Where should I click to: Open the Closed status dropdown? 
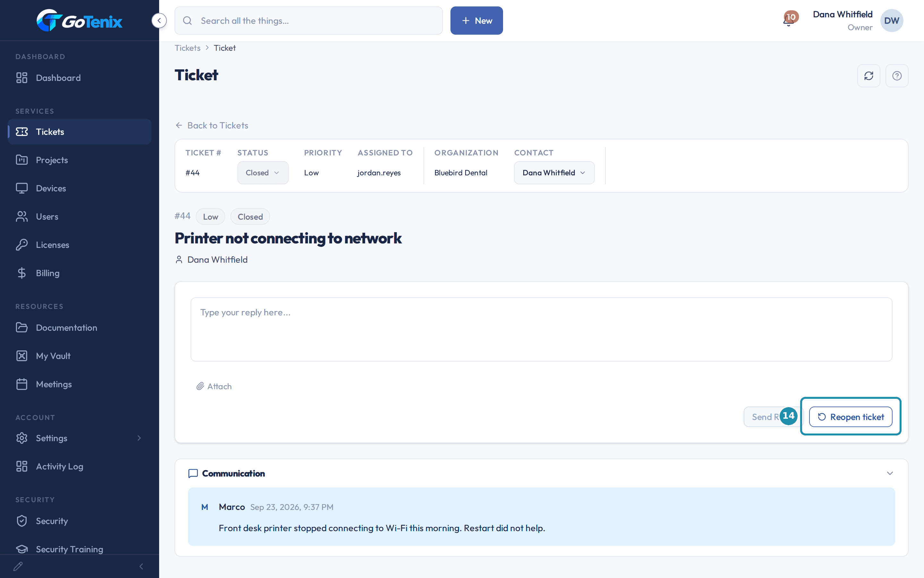click(x=263, y=173)
